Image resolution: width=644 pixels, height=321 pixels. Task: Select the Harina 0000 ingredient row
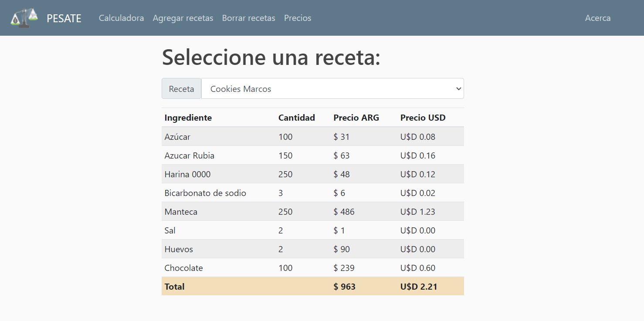click(312, 174)
